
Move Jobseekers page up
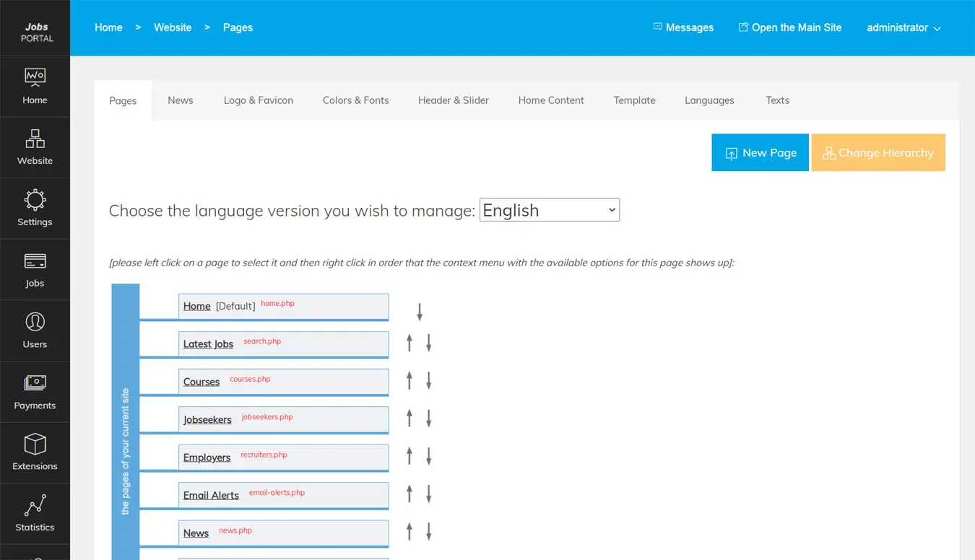click(409, 418)
